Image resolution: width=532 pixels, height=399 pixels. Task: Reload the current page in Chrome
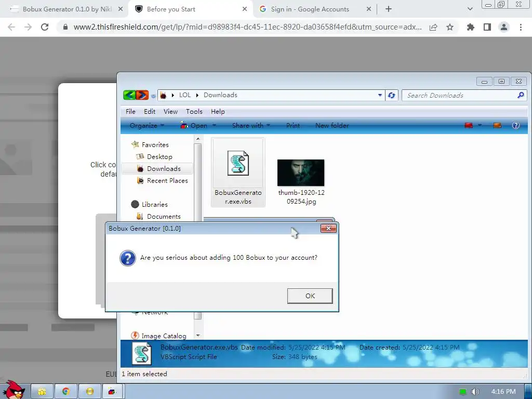point(45,27)
